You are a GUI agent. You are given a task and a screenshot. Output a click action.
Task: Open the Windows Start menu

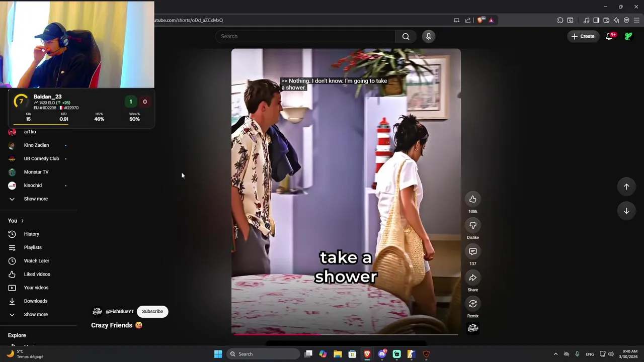click(x=218, y=354)
